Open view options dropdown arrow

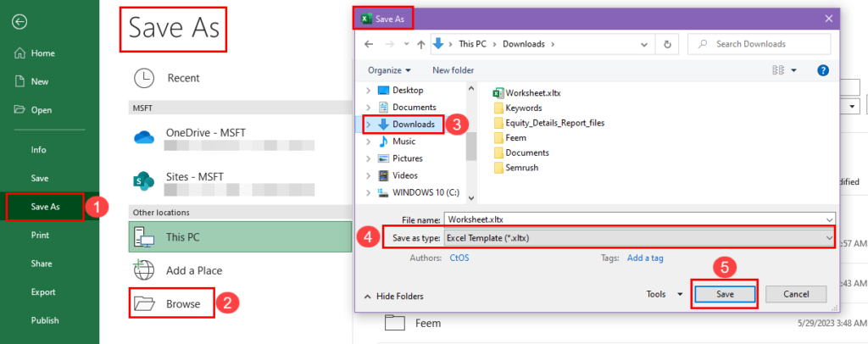[793, 70]
